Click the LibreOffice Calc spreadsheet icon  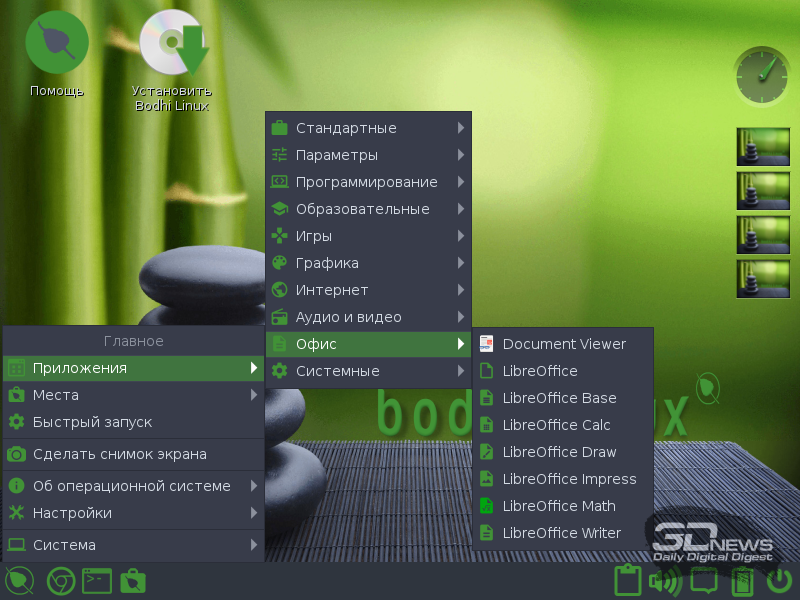(x=487, y=425)
